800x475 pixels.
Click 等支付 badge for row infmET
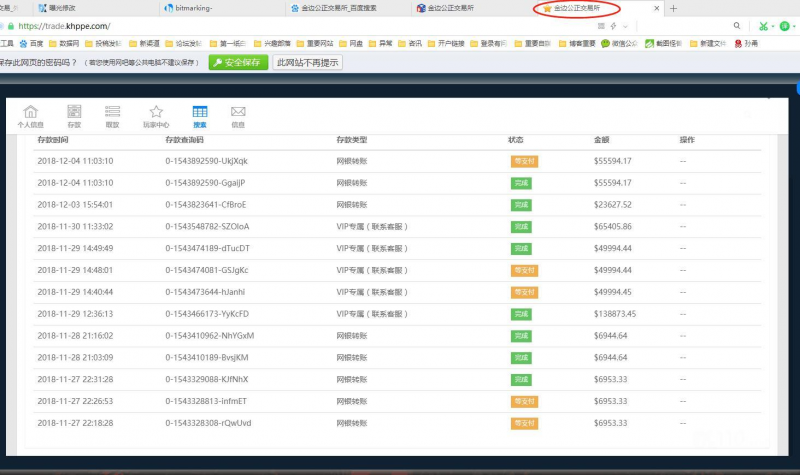[x=524, y=402]
